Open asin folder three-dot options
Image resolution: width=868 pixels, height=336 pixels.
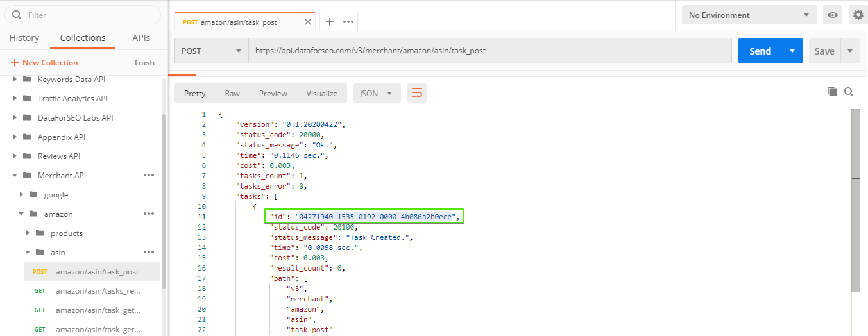click(x=149, y=252)
